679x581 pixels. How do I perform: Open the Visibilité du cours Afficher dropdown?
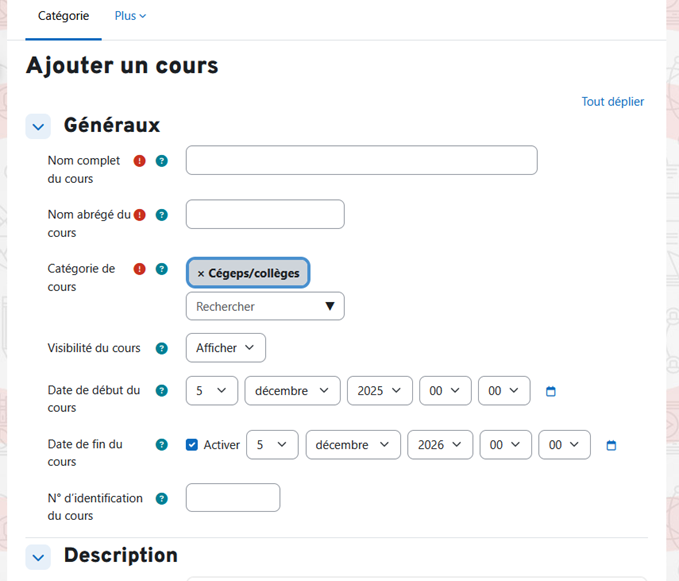click(x=225, y=348)
